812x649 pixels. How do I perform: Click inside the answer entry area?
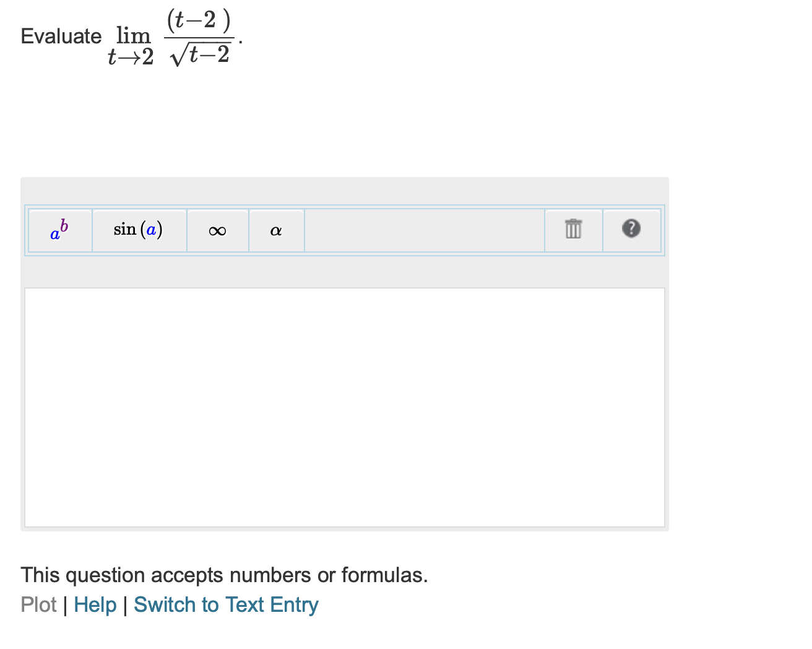[x=344, y=406]
